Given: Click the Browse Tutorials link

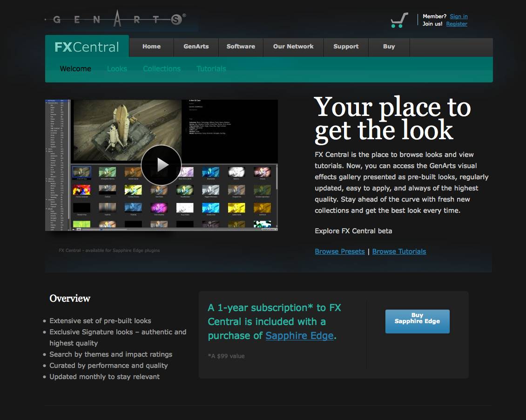Looking at the screenshot, I should pos(399,251).
